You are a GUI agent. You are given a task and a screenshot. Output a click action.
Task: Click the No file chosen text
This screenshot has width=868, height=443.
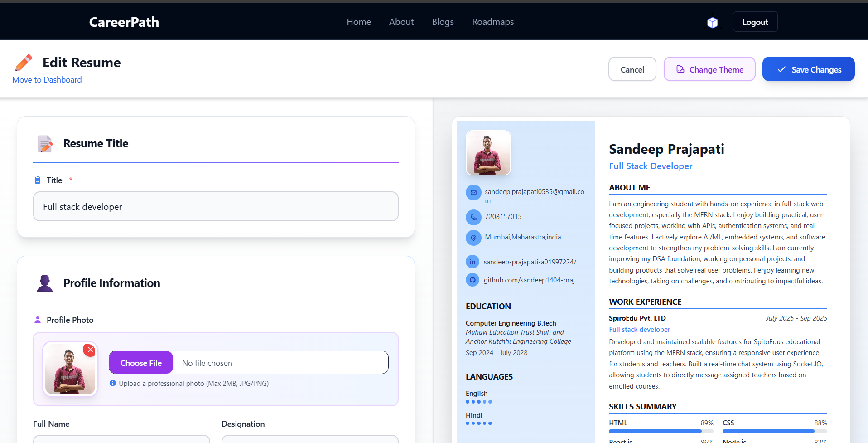pyautogui.click(x=207, y=363)
